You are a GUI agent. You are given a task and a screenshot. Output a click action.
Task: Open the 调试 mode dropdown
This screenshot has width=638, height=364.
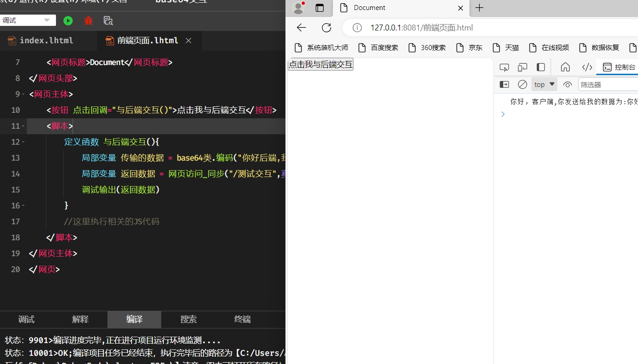(28, 20)
